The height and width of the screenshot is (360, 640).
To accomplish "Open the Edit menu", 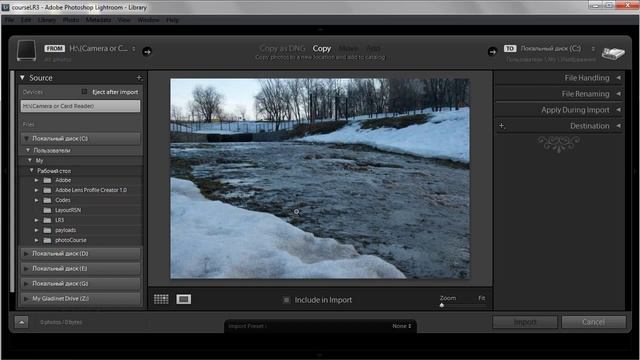I will point(26,20).
